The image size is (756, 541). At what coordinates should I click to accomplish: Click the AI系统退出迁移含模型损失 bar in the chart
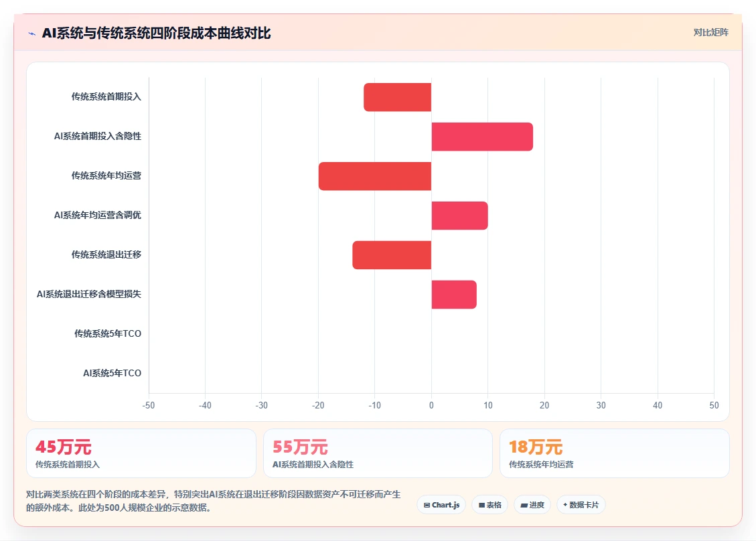454,295
